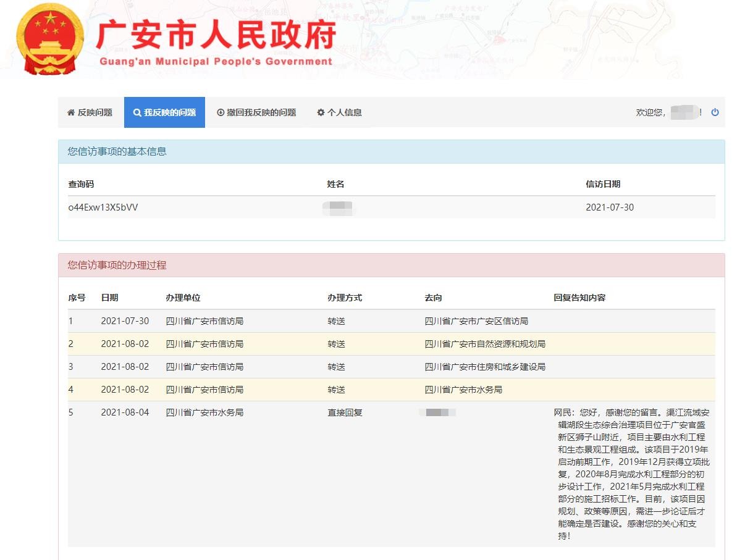The height and width of the screenshot is (560, 753).
Task: Click the 您信访事项的基本信息 panel header
Action: pos(391,151)
